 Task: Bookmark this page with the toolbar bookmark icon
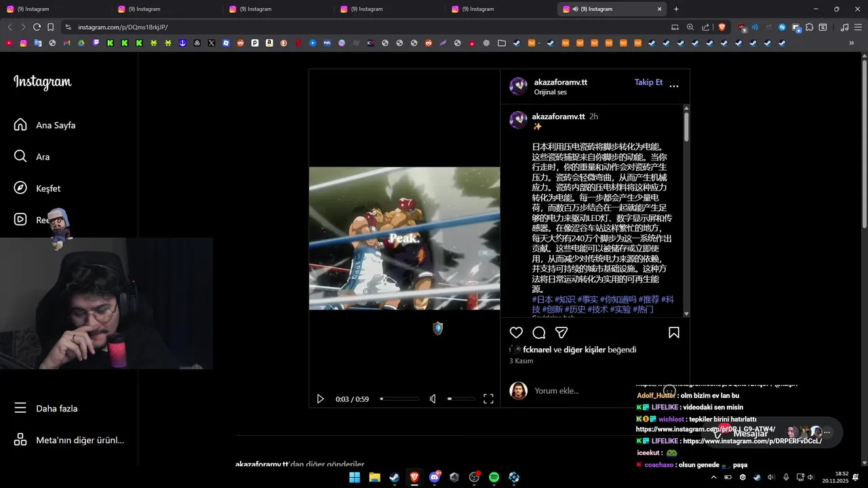point(51,27)
